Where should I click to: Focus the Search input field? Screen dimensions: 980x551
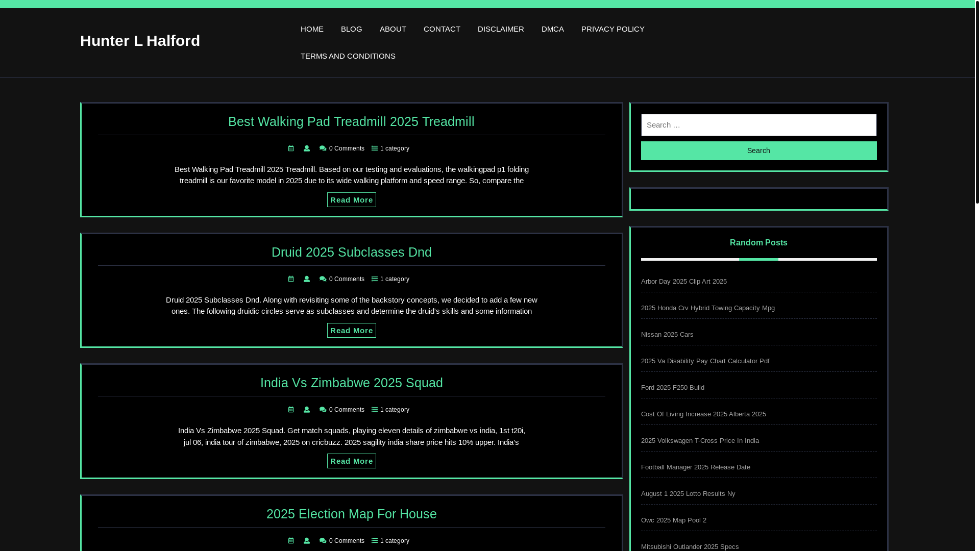point(758,125)
